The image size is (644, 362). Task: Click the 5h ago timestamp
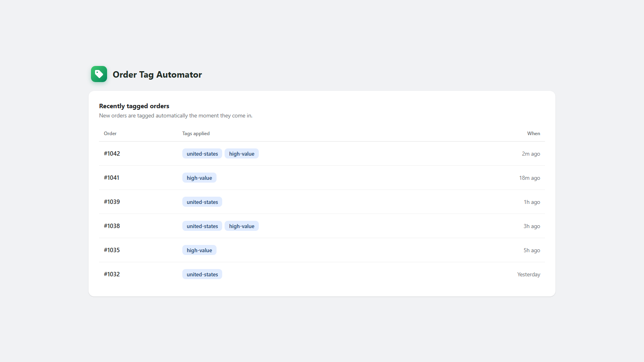tap(532, 250)
